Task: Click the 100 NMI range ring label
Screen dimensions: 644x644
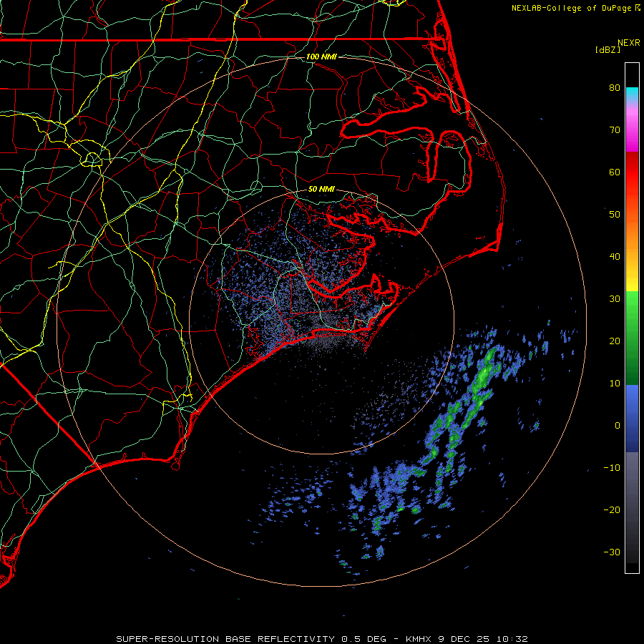Action: coord(321,57)
